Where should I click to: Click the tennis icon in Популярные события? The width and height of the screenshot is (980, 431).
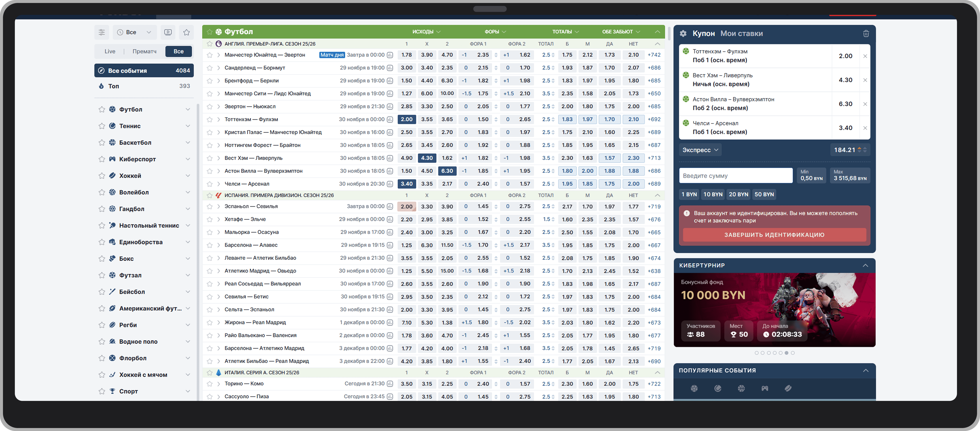718,388
